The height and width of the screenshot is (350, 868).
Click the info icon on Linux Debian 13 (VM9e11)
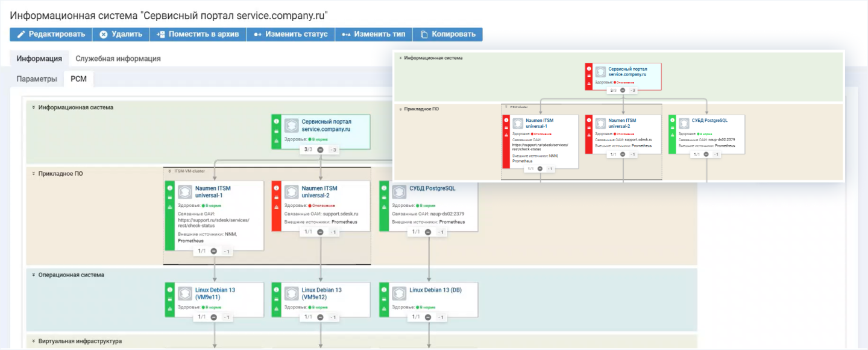(169, 289)
